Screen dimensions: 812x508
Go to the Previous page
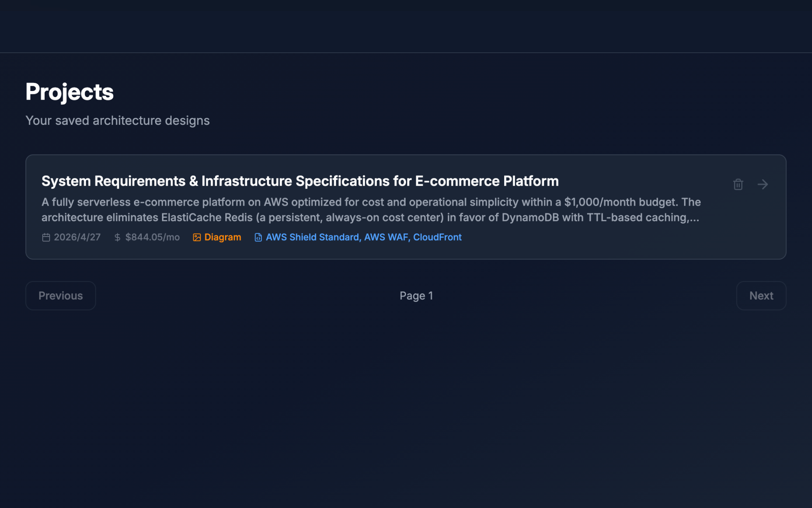61,296
